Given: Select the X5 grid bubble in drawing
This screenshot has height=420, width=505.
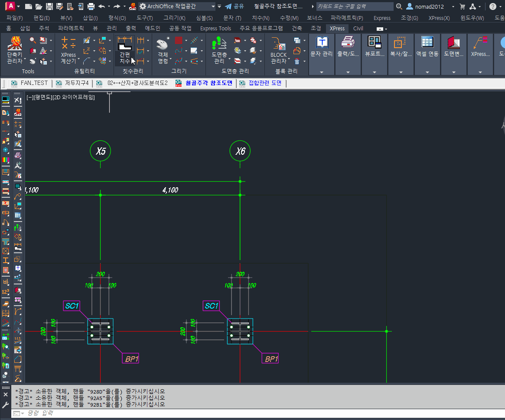Looking at the screenshot, I should pyautogui.click(x=101, y=151).
